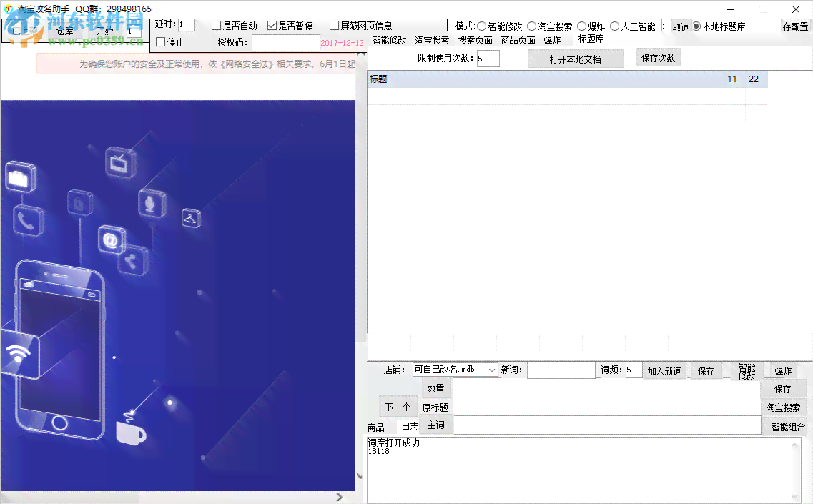This screenshot has height=504, width=813.
Task: Click the 开始 button
Action: tap(104, 31)
